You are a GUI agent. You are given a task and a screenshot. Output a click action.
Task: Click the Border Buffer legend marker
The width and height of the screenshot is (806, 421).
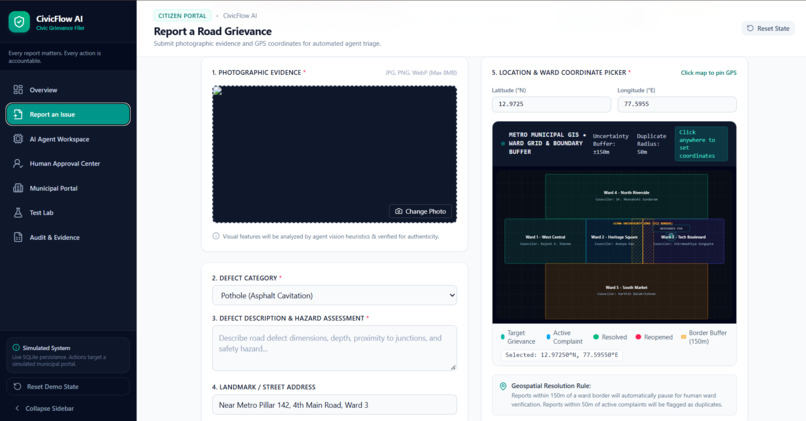683,337
